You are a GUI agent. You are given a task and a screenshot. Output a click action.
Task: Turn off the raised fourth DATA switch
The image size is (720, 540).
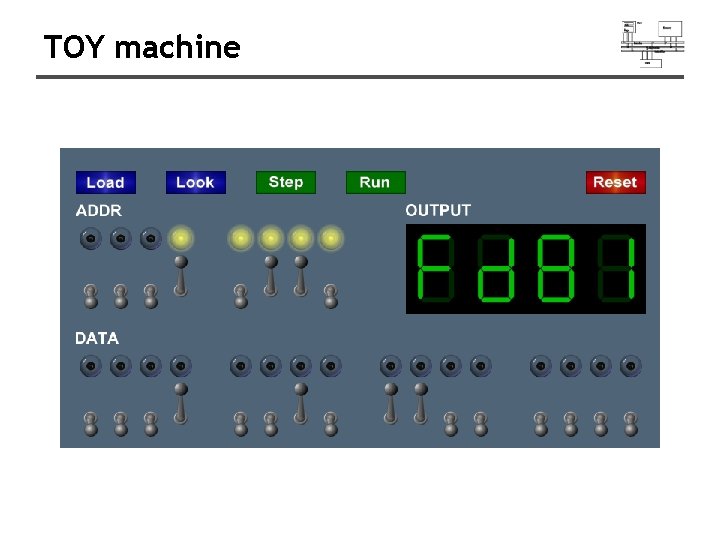coord(181,404)
